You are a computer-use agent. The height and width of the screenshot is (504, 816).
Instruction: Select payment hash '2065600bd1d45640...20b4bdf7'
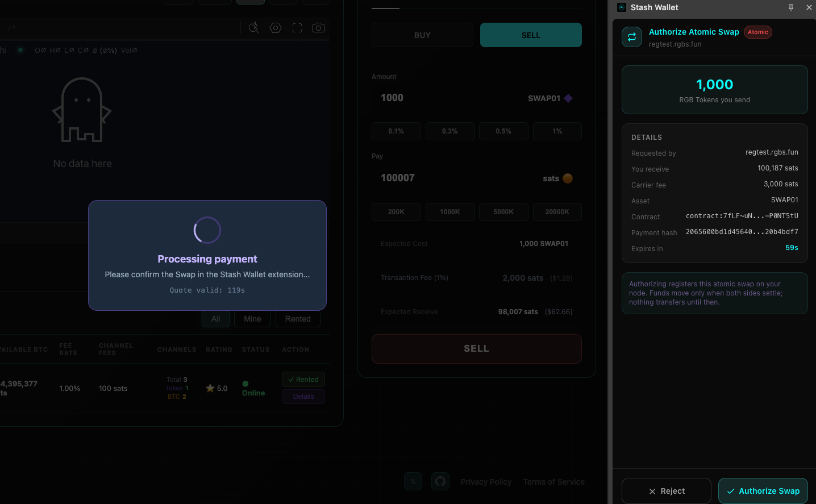[x=742, y=232]
